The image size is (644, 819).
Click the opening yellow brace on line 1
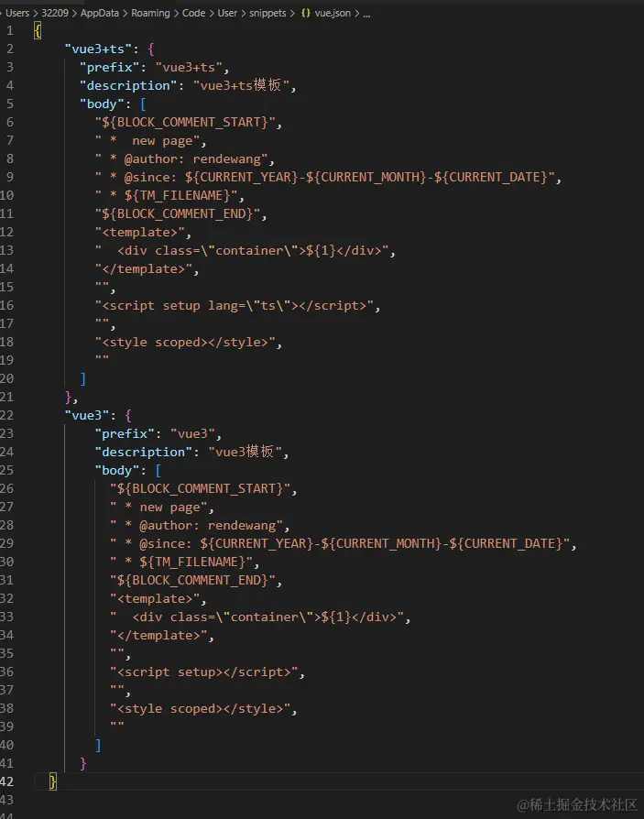click(x=38, y=31)
